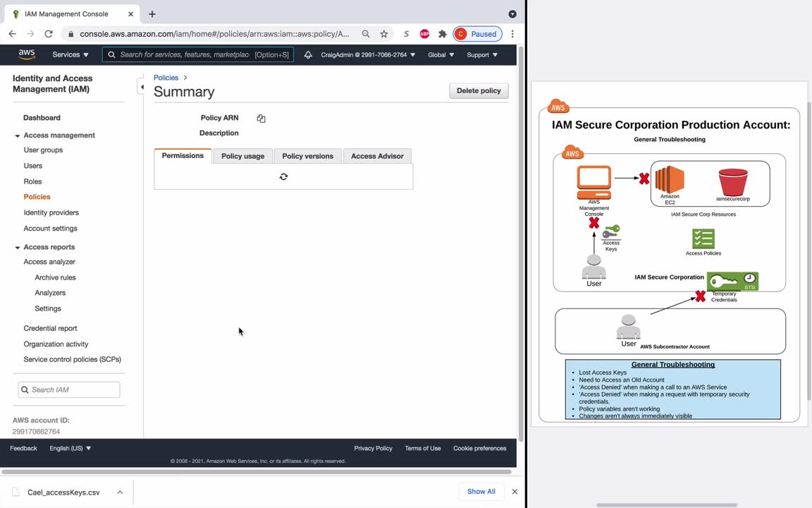Click the Policies breadcrumb link
The width and height of the screenshot is (812, 508).
pos(166,77)
